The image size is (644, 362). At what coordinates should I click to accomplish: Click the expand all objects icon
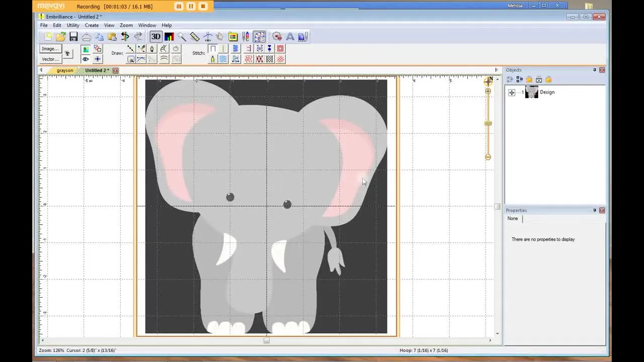coord(510,79)
